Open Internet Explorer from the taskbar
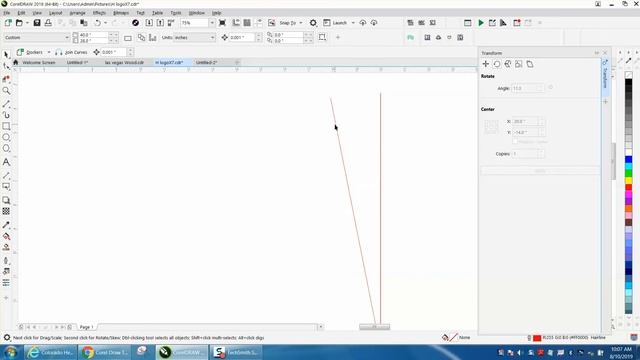Screen dimensions: 640x360 point(51,352)
